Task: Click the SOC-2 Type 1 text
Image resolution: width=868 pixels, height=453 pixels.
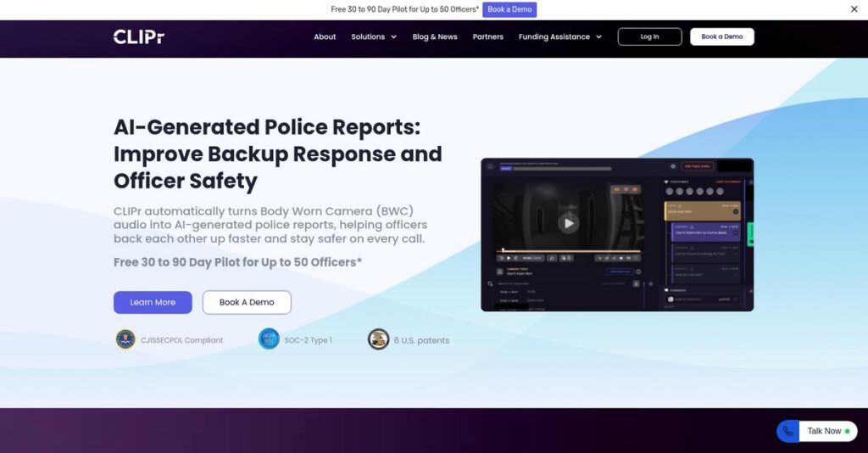Action: (x=309, y=340)
